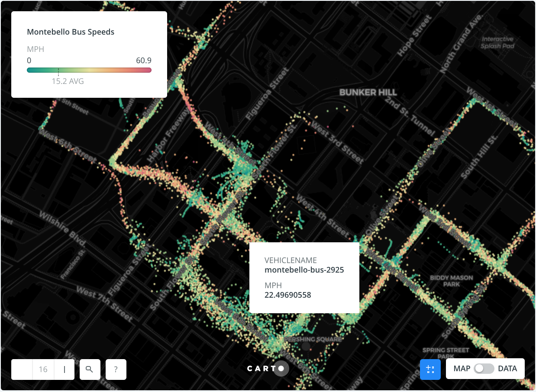
Task: Click the blue widgets button beside MAP
Action: [430, 370]
